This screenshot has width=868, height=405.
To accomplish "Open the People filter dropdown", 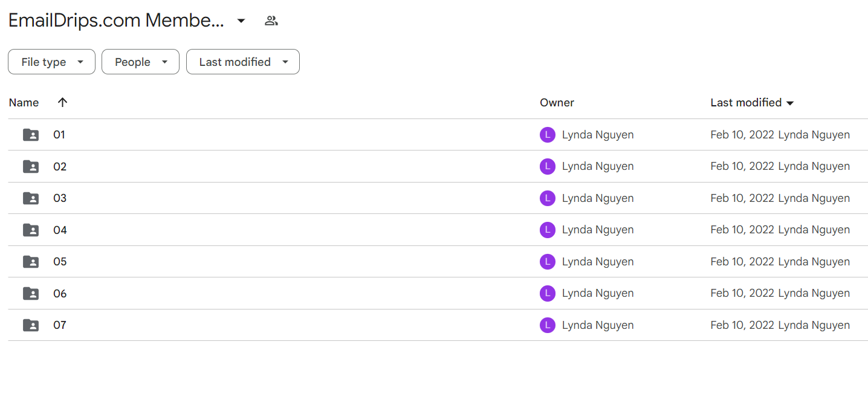I will tap(140, 62).
